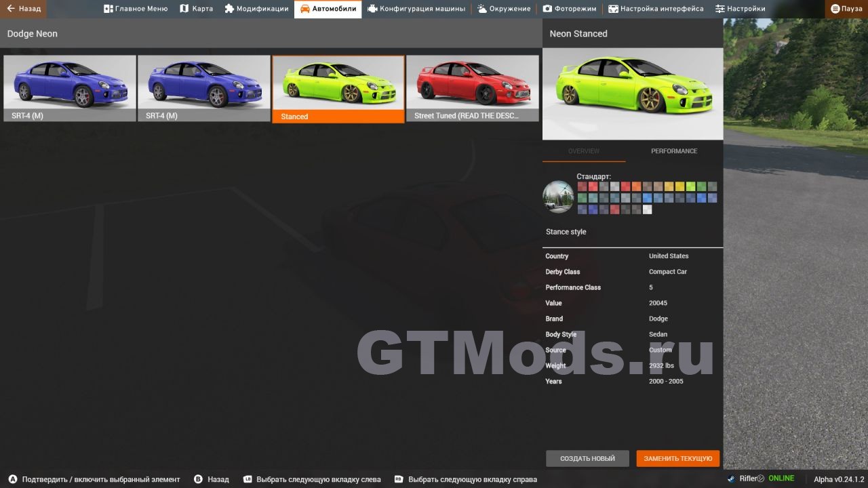Select the Stanced green car thumbnail
Screen dimensions: 868x488
click(338, 89)
